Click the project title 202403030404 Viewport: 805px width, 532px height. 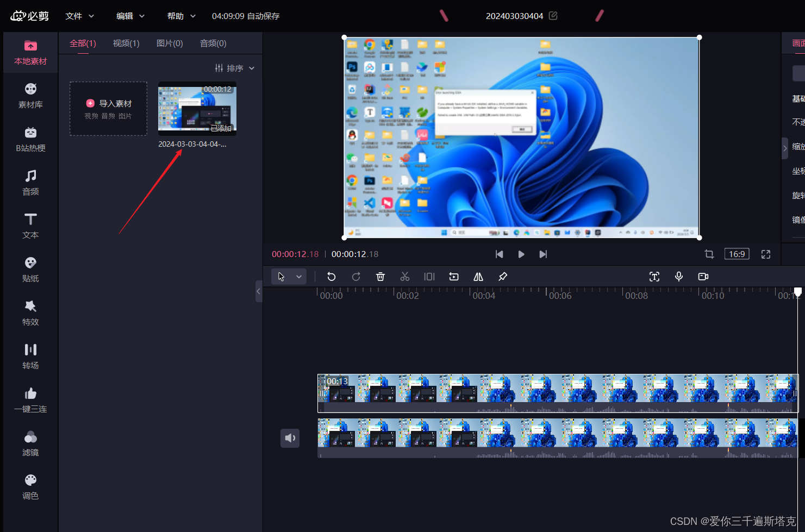pyautogui.click(x=515, y=16)
